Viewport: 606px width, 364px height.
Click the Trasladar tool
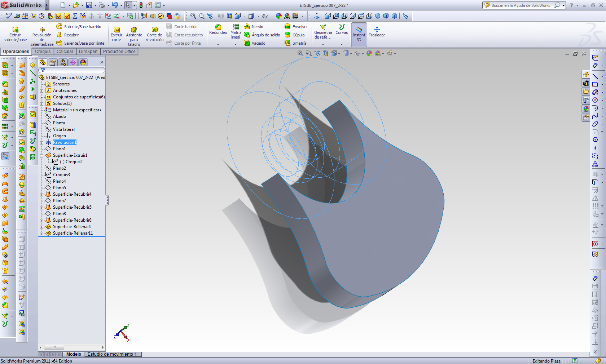coord(377,32)
